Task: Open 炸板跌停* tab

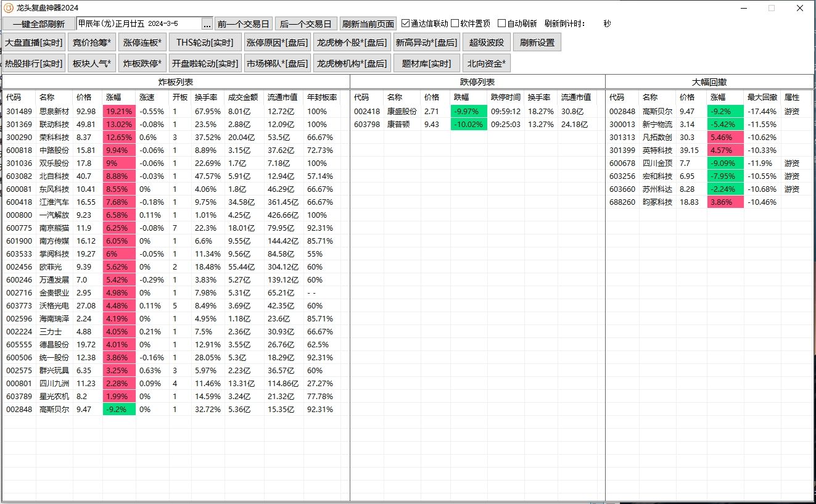Action: [142, 64]
